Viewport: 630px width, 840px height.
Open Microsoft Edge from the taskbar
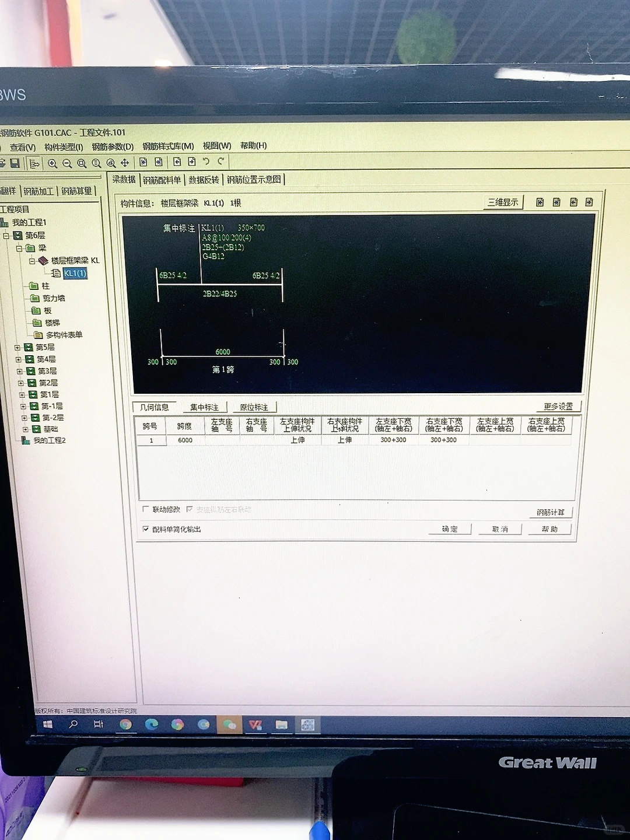[x=151, y=724]
